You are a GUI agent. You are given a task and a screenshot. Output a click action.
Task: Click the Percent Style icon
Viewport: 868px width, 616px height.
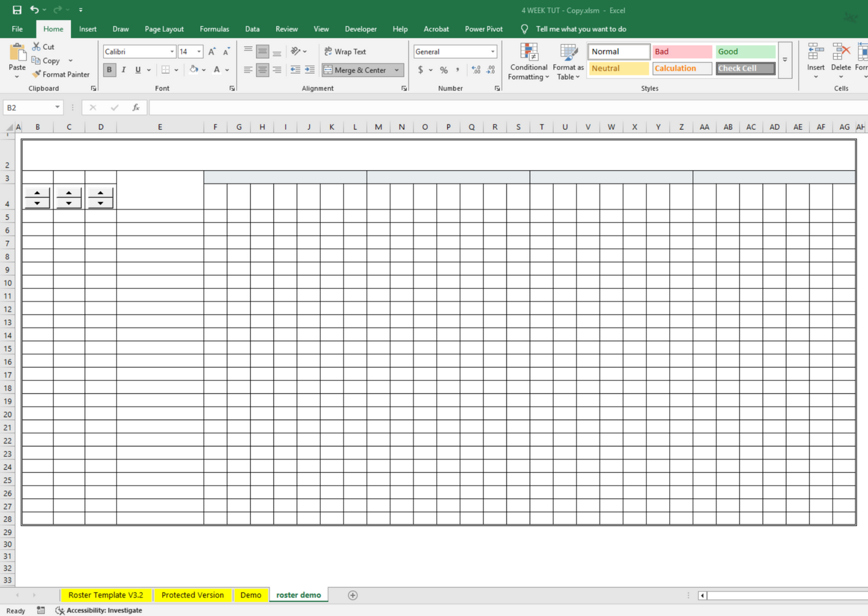(443, 70)
